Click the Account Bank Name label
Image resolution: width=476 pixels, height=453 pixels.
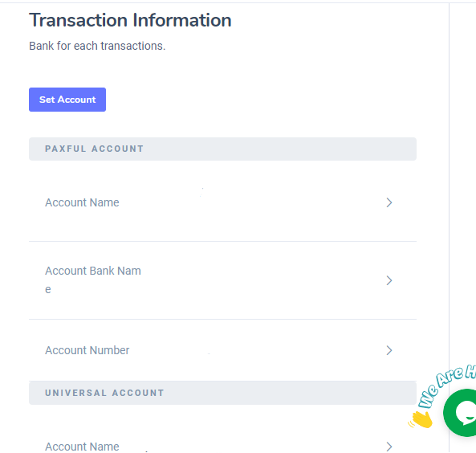pos(93,280)
